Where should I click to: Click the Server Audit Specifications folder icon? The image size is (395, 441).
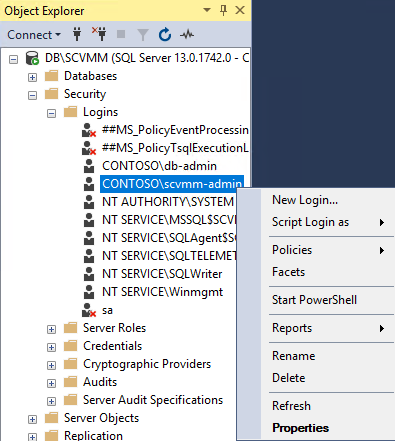[70, 400]
